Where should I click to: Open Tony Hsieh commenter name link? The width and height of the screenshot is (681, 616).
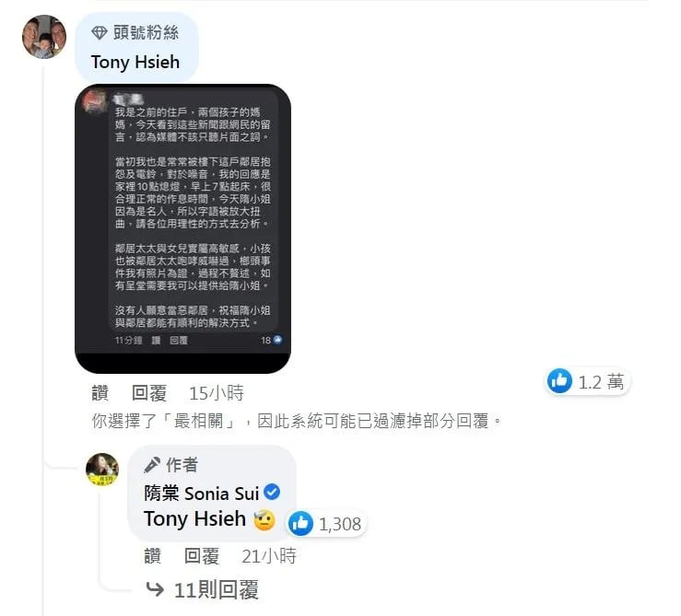(135, 62)
